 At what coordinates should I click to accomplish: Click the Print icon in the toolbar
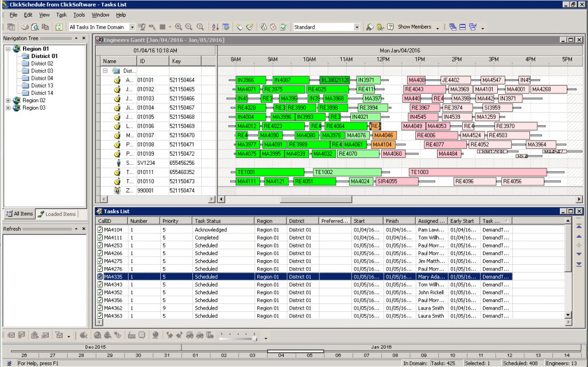coord(25,27)
